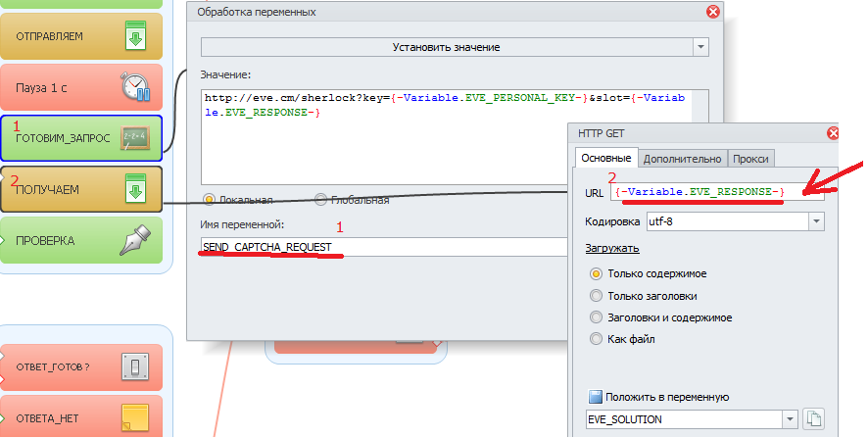Click the sticky note icon on ОТВЕТА_НЕТ block

pyautogui.click(x=134, y=418)
